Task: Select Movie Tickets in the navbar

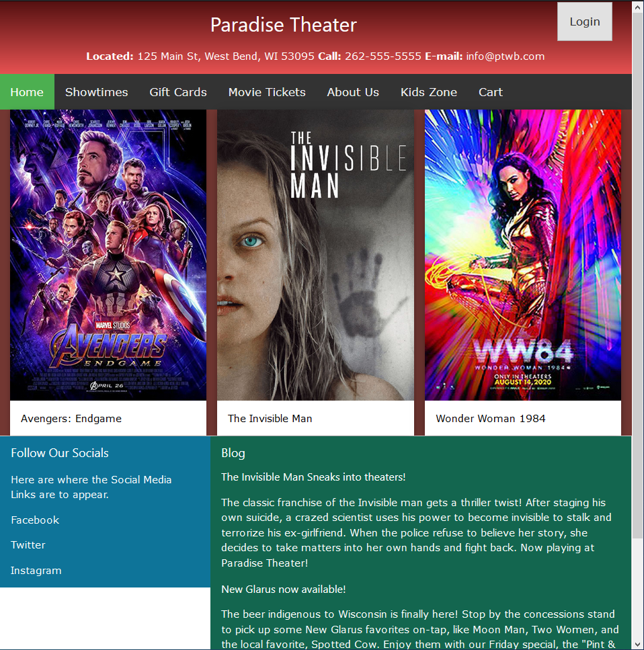Action: click(267, 92)
